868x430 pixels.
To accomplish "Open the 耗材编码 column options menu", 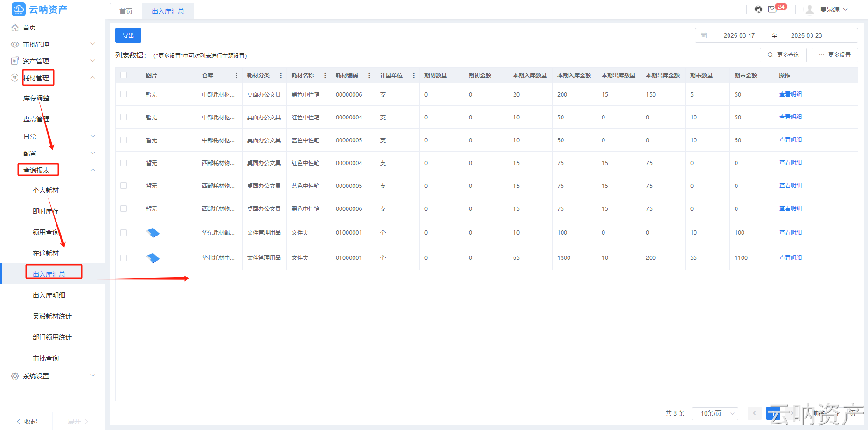I will coord(369,76).
